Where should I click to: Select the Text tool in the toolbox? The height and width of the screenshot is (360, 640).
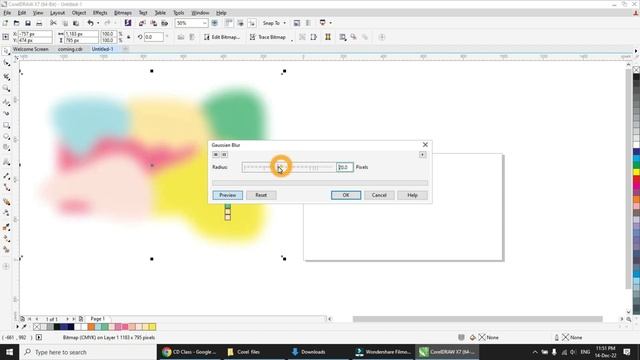(x=6, y=162)
